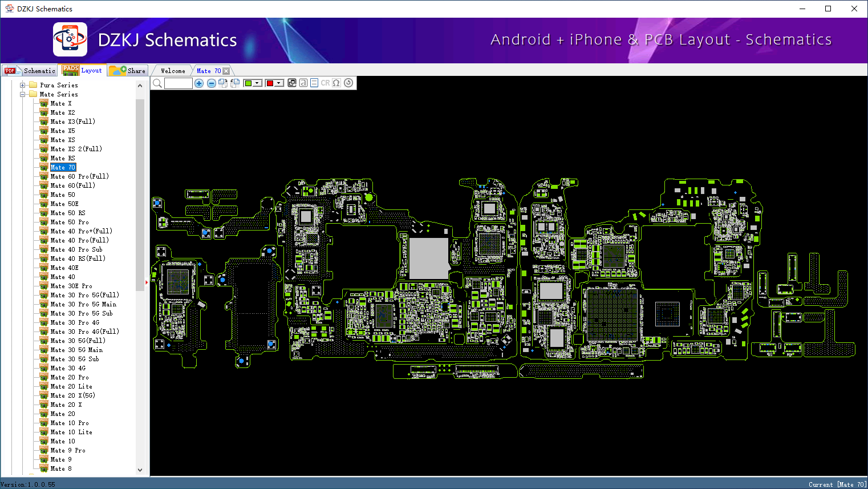Open Mate 30E Pro layout
The height and width of the screenshot is (489, 868).
click(71, 286)
